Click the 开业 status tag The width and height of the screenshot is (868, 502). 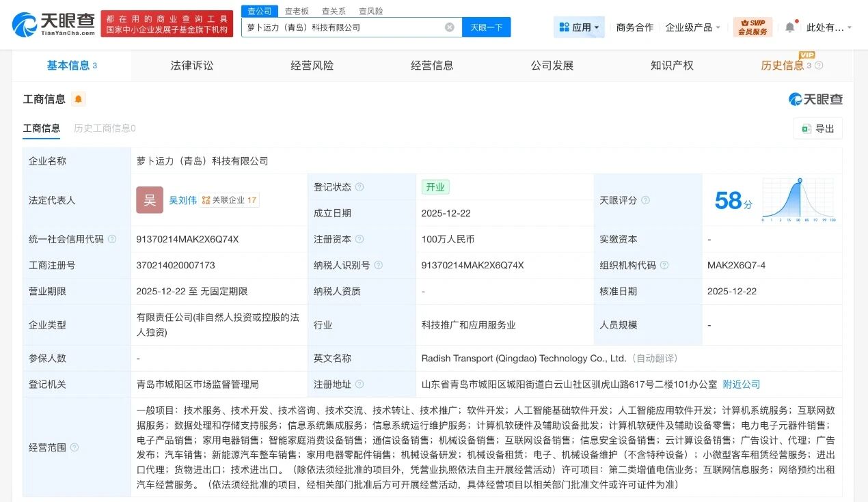(x=435, y=187)
